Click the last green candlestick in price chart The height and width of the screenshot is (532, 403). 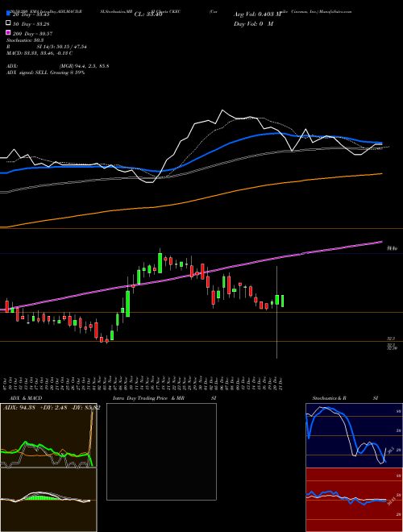click(283, 301)
